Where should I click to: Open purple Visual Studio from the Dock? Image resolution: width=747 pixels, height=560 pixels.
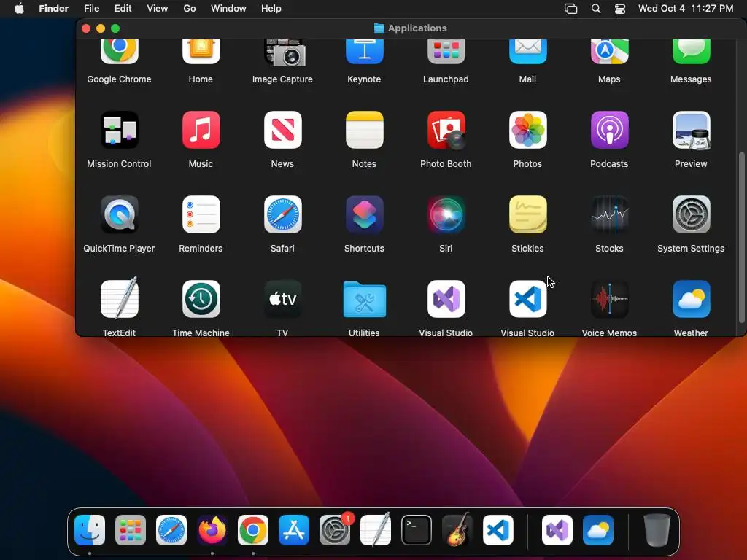tap(557, 530)
